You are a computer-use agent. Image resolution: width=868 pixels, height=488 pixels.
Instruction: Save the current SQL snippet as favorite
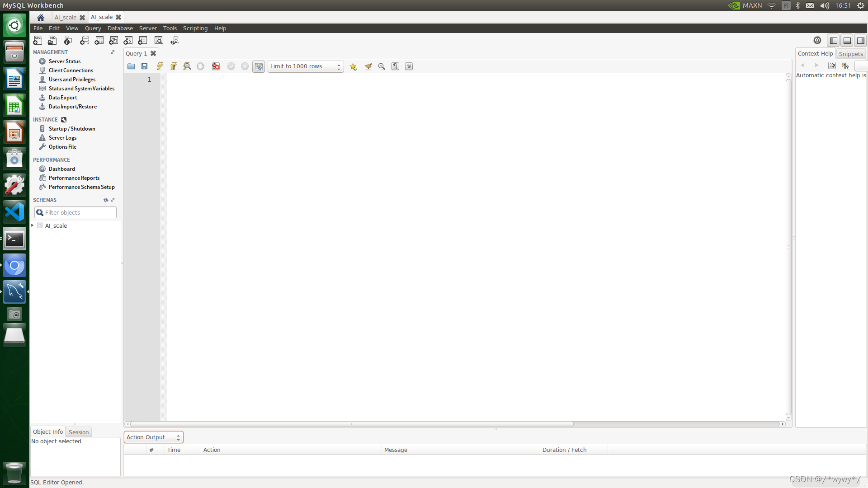(353, 66)
